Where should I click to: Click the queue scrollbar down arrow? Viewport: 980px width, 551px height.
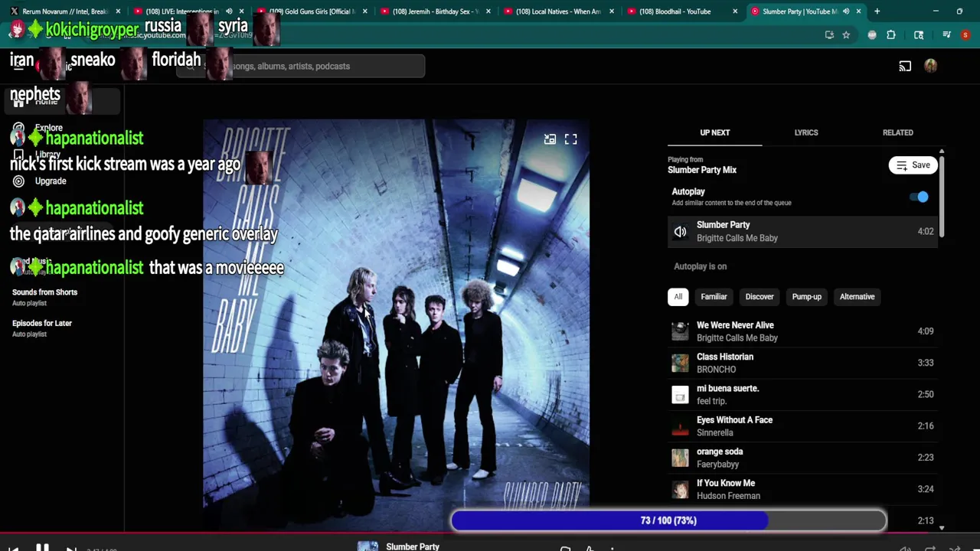click(942, 528)
